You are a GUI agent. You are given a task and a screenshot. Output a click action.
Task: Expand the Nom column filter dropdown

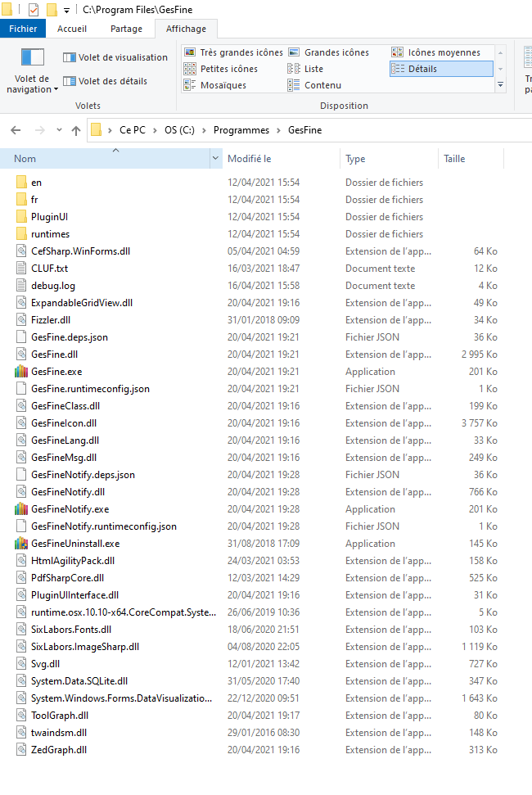coord(215,159)
